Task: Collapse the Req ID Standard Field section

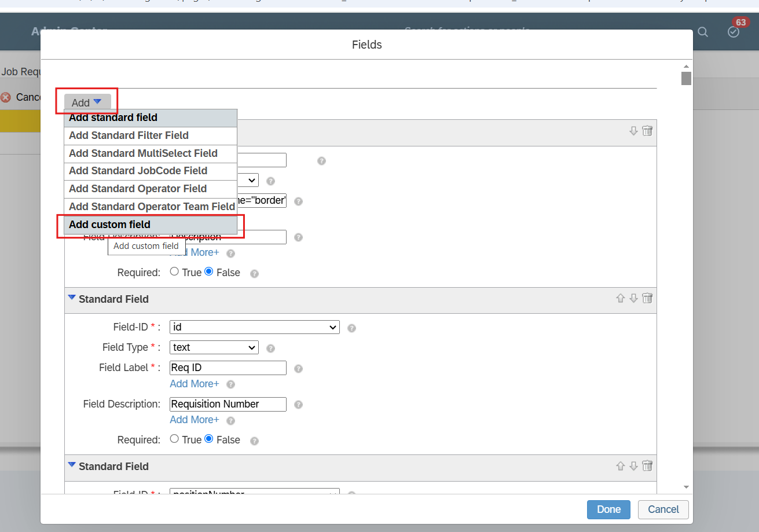Action: pos(72,298)
